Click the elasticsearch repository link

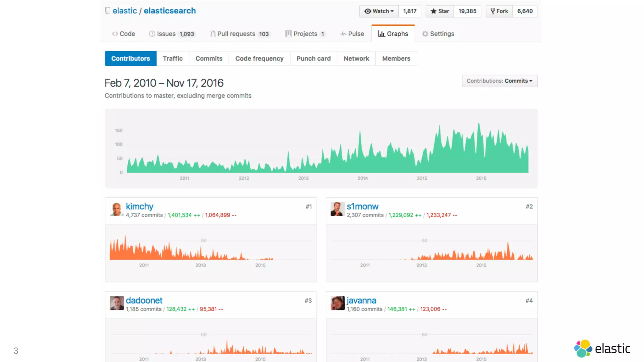coord(170,11)
